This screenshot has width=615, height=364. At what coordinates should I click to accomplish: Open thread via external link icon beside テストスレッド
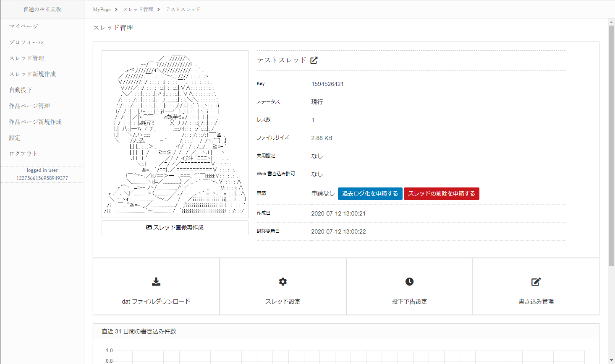point(314,60)
